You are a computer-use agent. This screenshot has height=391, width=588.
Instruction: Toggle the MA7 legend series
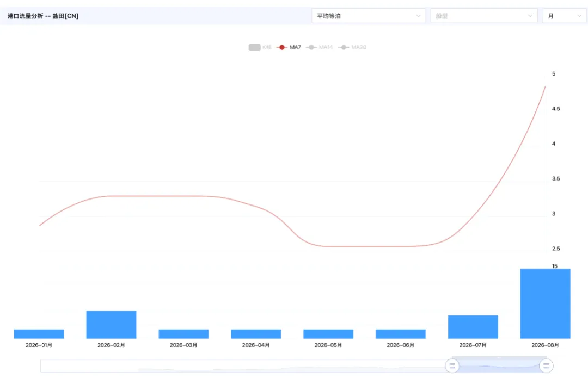coord(289,47)
